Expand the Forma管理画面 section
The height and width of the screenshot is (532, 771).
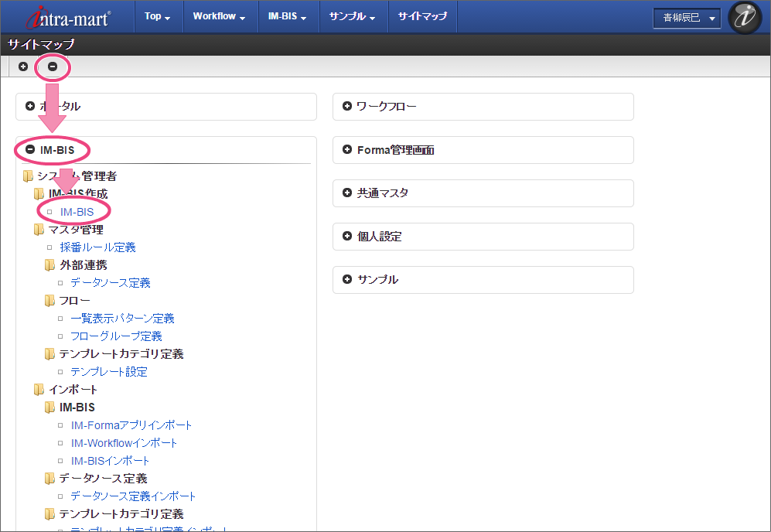pyautogui.click(x=347, y=150)
